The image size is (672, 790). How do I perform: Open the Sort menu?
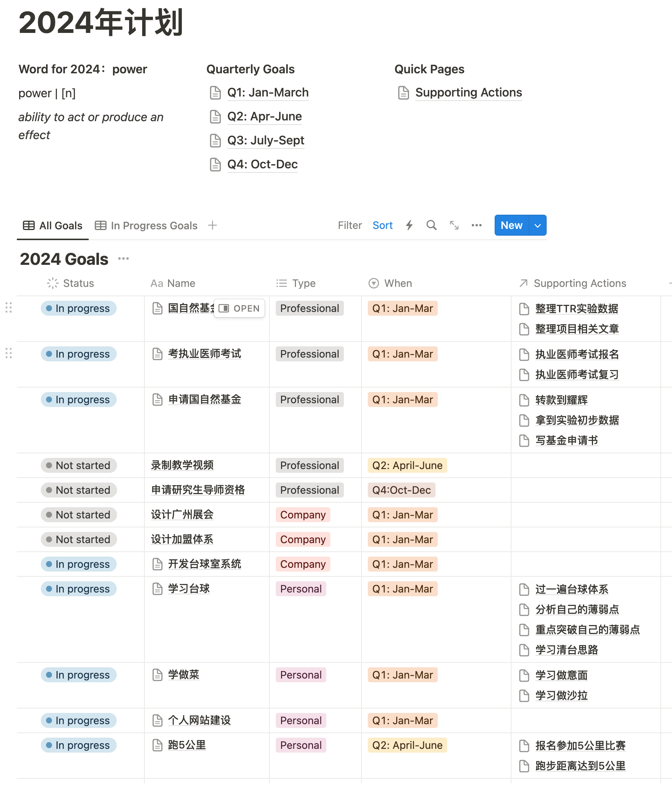[x=382, y=226]
